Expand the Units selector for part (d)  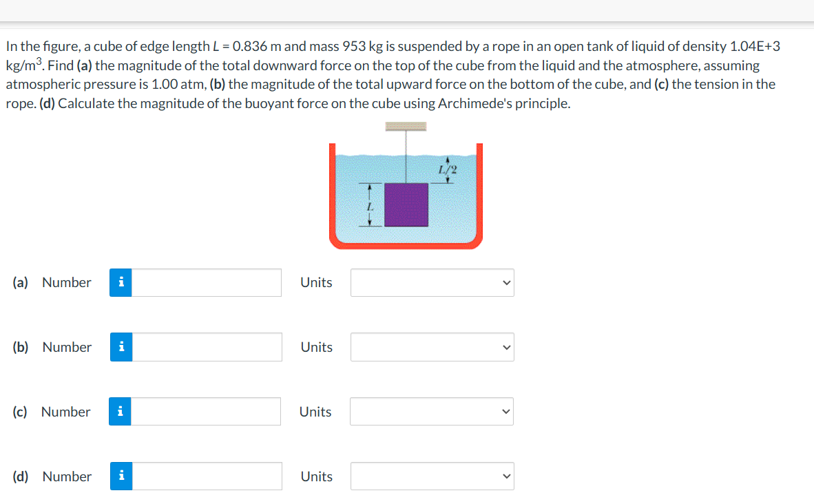[x=432, y=476]
